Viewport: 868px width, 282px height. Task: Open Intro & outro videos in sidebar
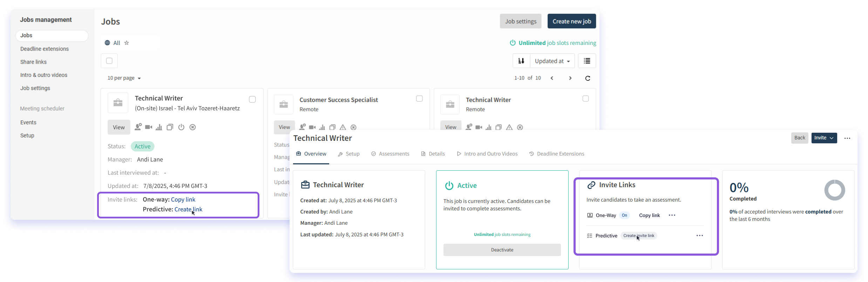point(44,75)
